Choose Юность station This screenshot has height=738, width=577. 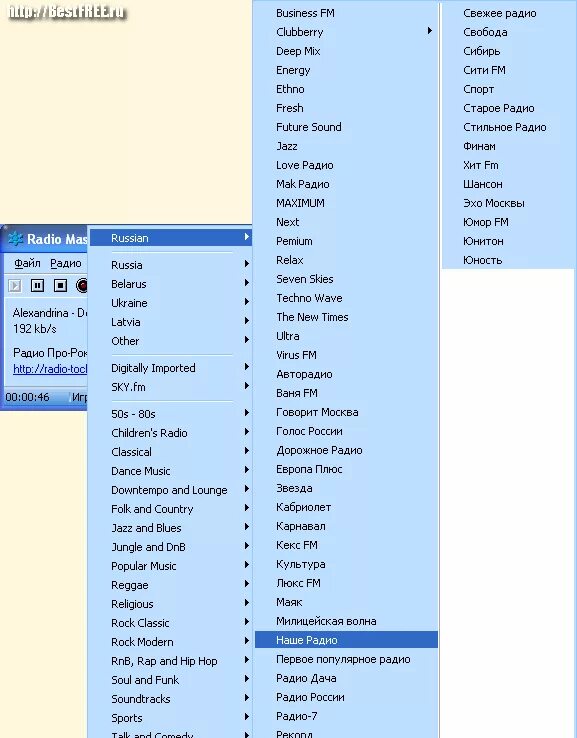(x=509, y=260)
